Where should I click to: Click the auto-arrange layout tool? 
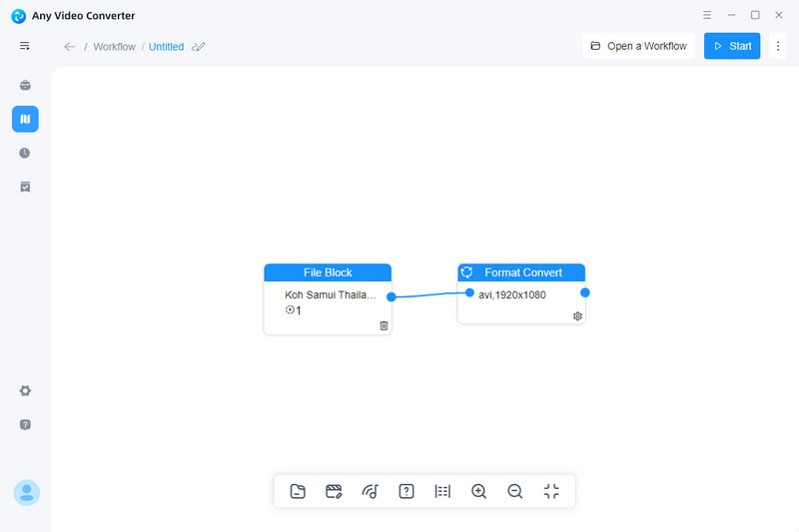tap(442, 491)
